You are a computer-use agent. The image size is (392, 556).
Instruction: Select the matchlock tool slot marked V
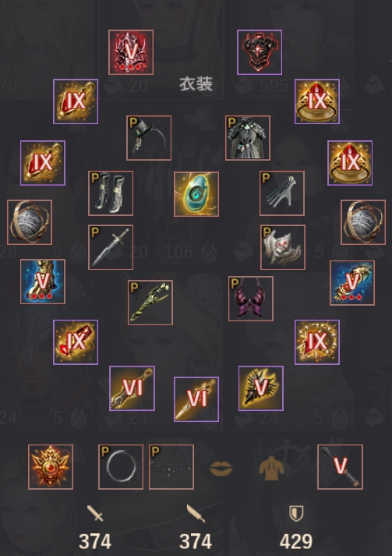(x=341, y=467)
